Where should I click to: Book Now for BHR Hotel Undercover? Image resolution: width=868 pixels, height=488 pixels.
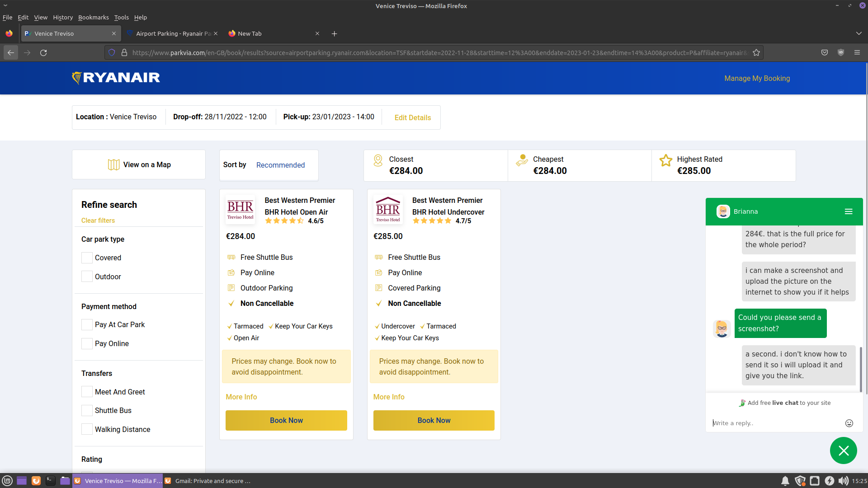[434, 421]
